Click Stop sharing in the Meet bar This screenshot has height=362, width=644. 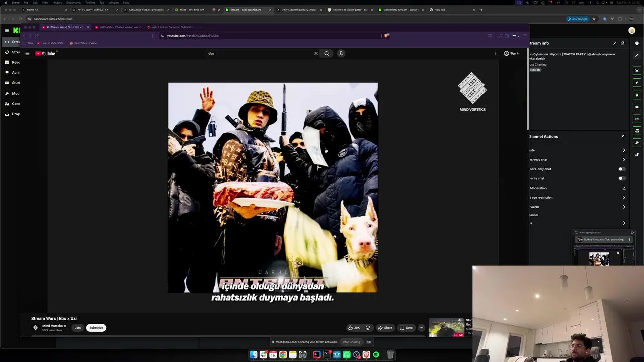(352, 342)
